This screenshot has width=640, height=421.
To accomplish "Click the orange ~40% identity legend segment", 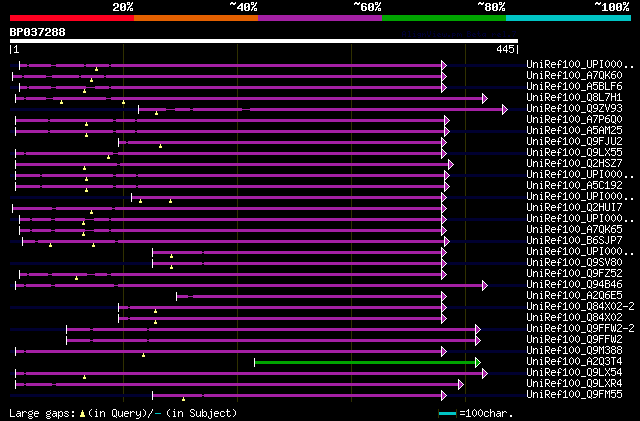I will (x=196, y=18).
